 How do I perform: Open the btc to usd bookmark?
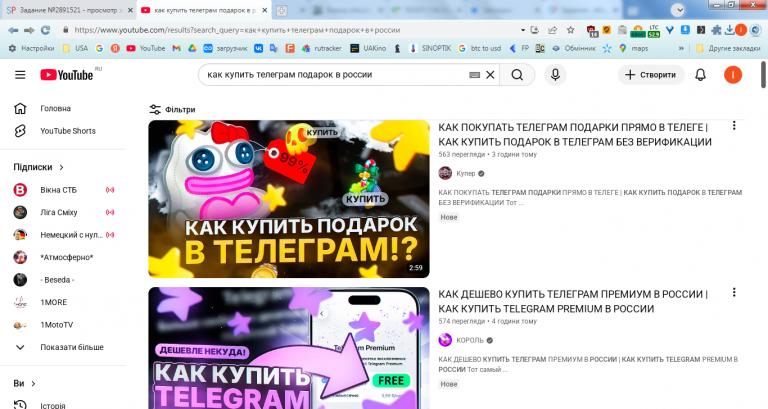(480, 48)
